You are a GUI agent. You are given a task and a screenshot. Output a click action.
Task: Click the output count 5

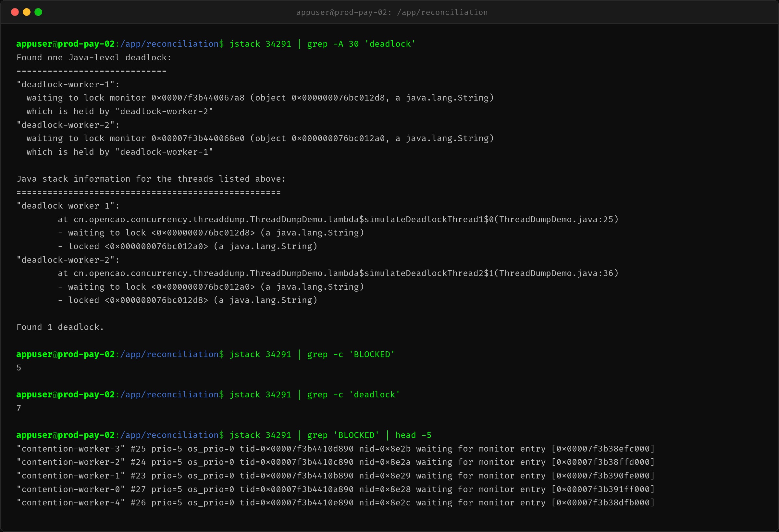[x=19, y=368]
